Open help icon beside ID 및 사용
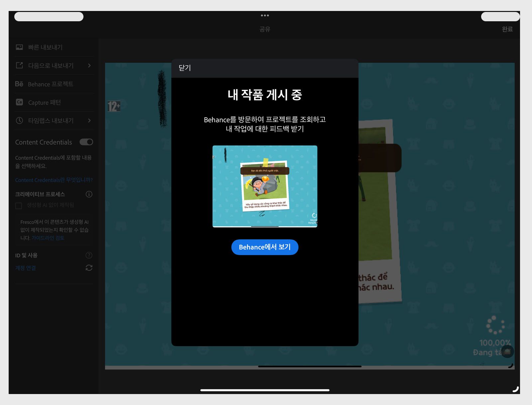The width and height of the screenshot is (532, 405). click(x=89, y=255)
